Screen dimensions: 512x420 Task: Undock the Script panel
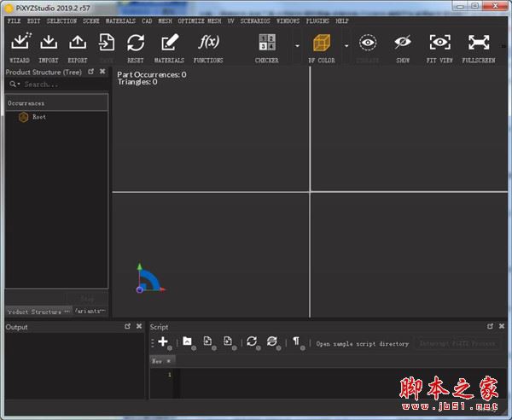[x=490, y=326]
